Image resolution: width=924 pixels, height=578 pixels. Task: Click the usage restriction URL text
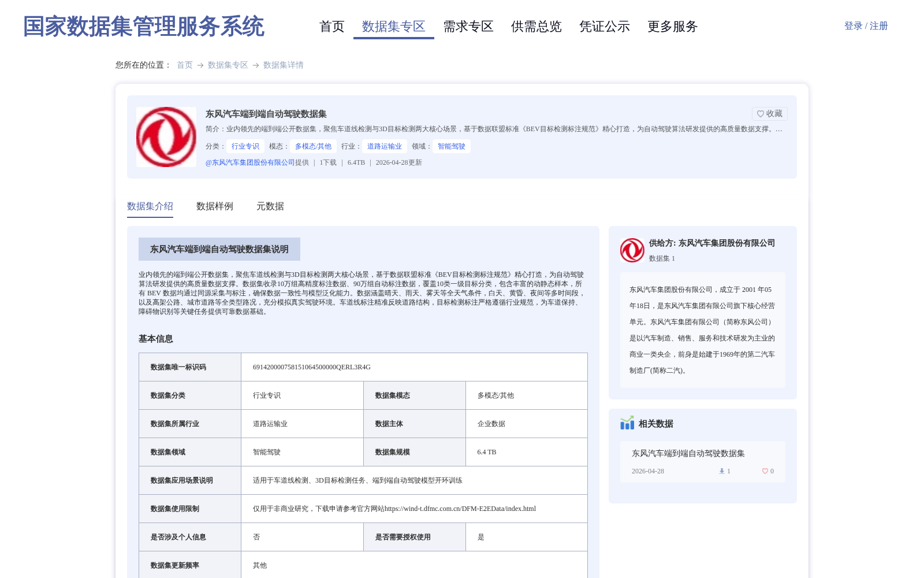(460, 509)
